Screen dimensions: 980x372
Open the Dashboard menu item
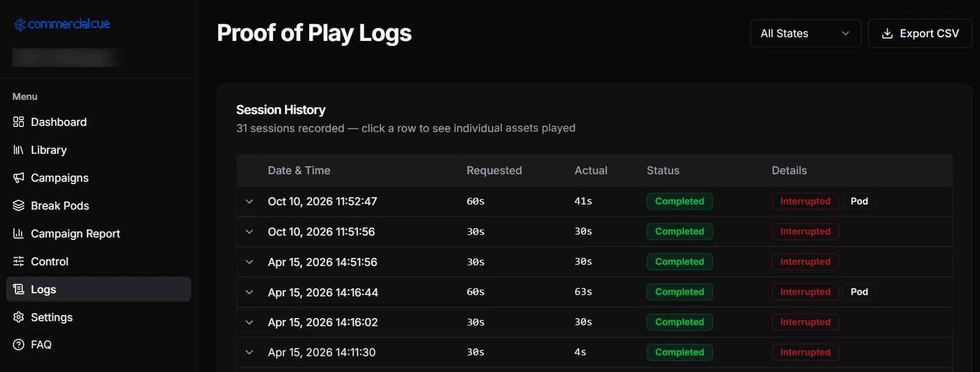pos(98,122)
